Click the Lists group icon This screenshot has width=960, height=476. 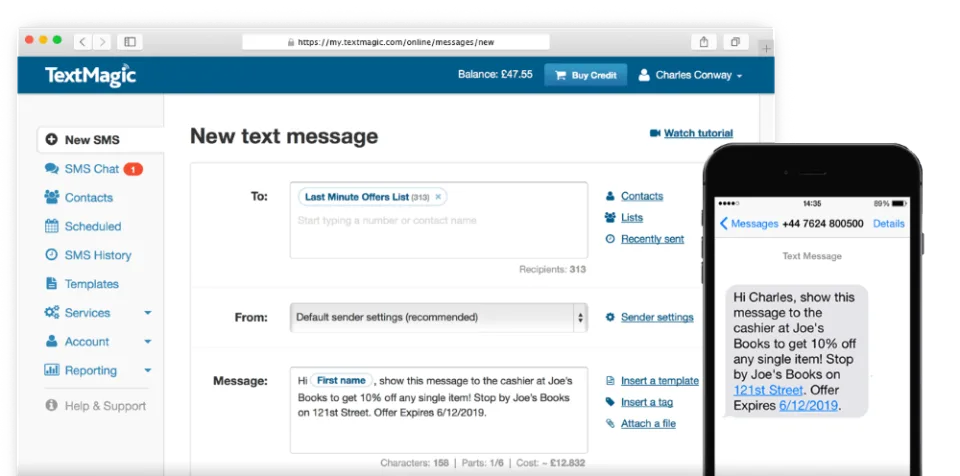610,217
